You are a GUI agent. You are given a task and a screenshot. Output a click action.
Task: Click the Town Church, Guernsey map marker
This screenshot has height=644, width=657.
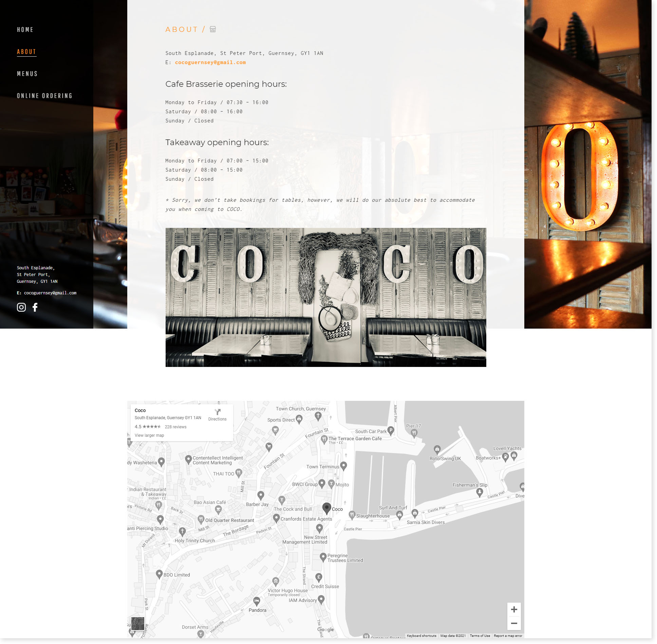pyautogui.click(x=318, y=415)
